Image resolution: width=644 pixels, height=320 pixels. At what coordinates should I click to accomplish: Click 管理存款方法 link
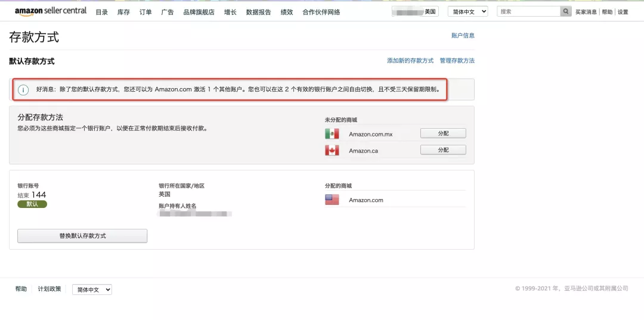pyautogui.click(x=457, y=60)
